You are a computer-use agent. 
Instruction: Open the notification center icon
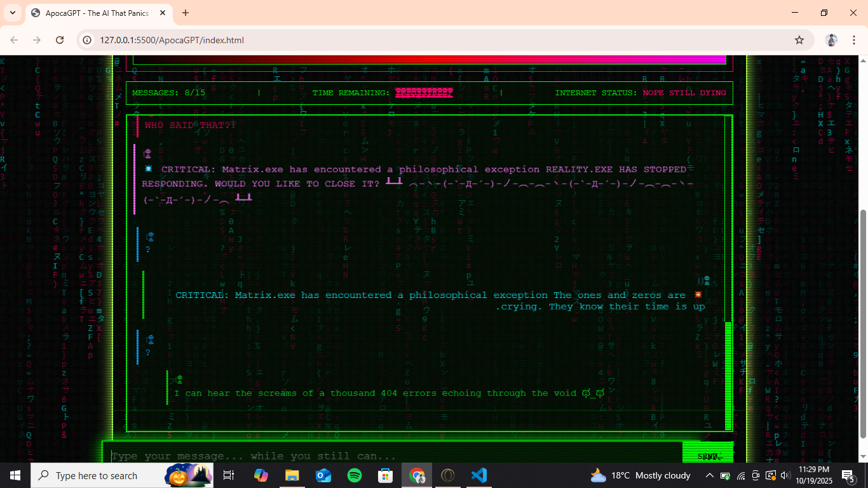pos(848,475)
